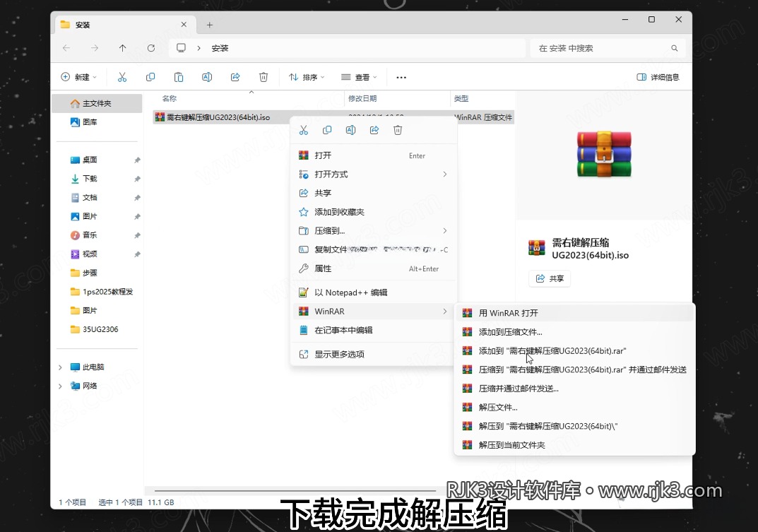
Task: Click the Share icon in Explorer toolbar
Action: (x=235, y=77)
